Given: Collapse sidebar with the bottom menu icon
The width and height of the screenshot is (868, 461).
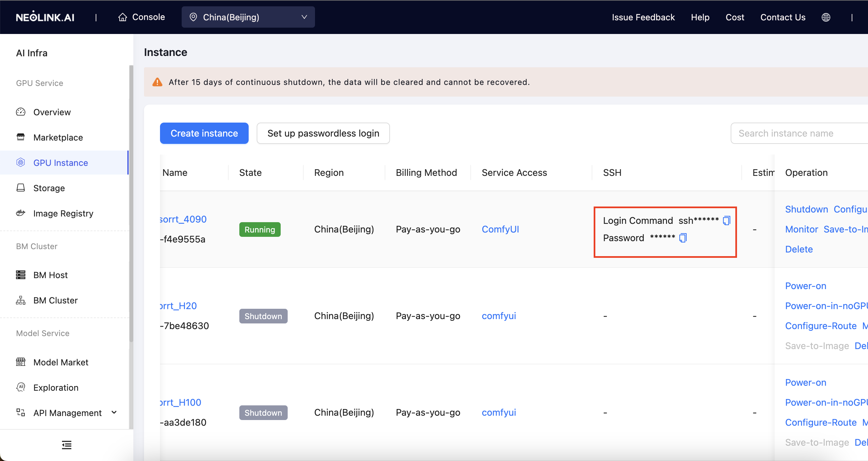Looking at the screenshot, I should click(x=66, y=445).
